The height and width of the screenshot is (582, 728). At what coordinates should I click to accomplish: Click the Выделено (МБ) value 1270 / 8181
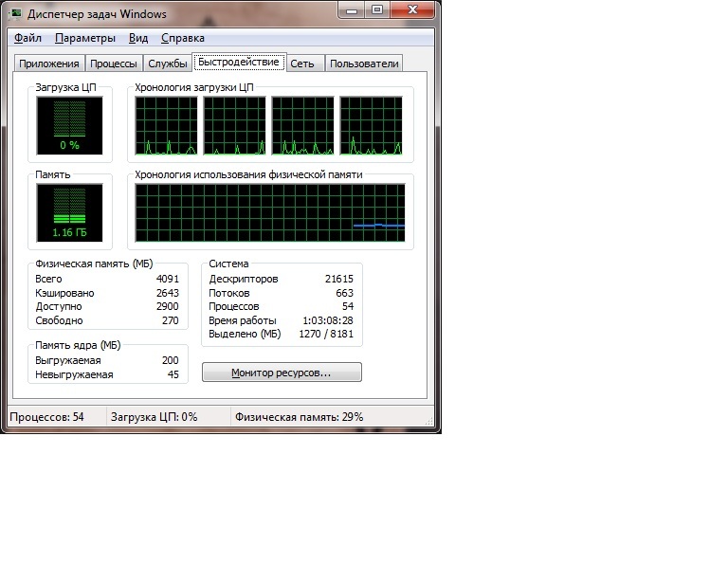(x=326, y=334)
